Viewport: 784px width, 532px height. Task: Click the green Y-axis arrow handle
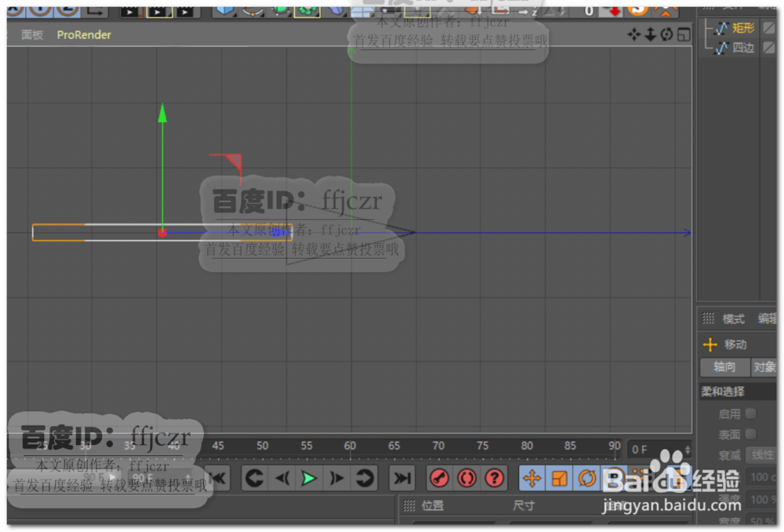(162, 113)
